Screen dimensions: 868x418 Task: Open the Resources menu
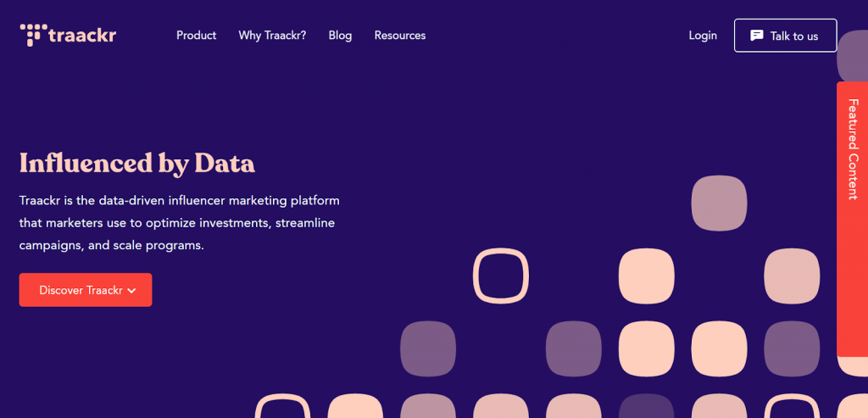400,36
